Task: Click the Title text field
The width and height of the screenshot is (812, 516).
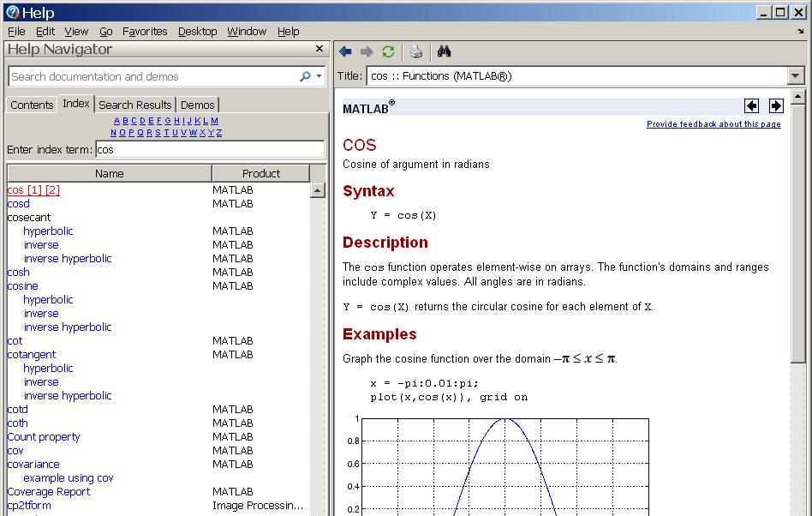Action: 577,76
